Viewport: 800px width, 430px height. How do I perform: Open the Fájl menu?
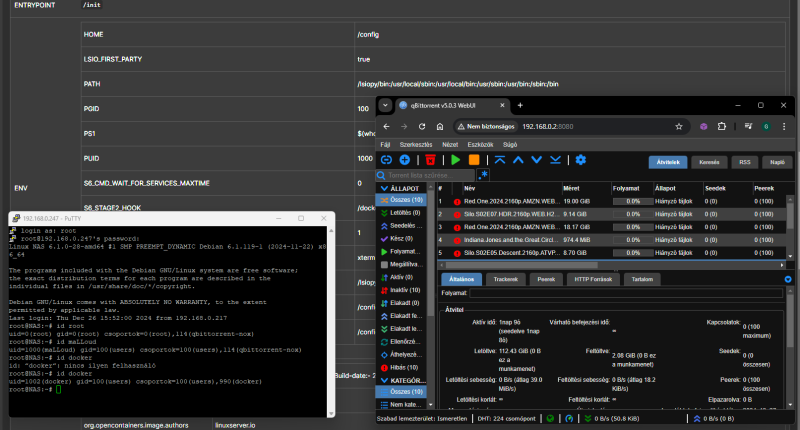pyautogui.click(x=385, y=145)
